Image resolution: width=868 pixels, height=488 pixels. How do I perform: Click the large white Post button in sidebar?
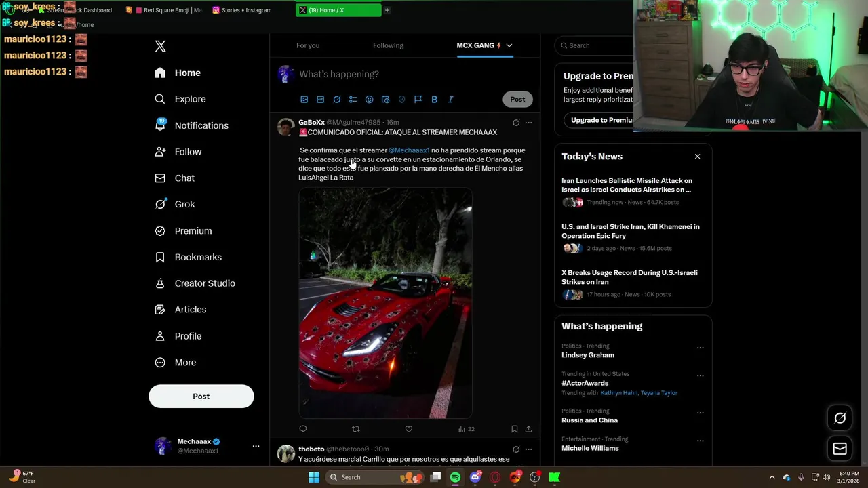point(201,396)
